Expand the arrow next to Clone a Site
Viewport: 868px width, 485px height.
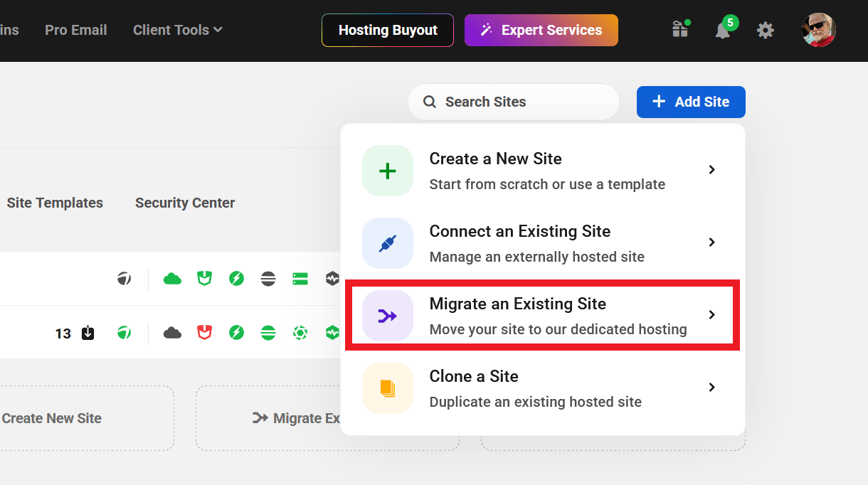[711, 388]
